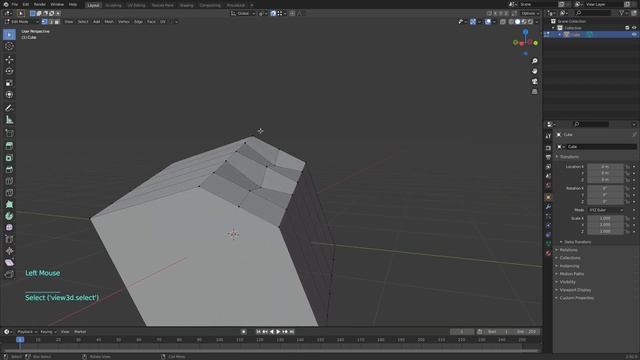Select the Select Box tool

[9, 35]
